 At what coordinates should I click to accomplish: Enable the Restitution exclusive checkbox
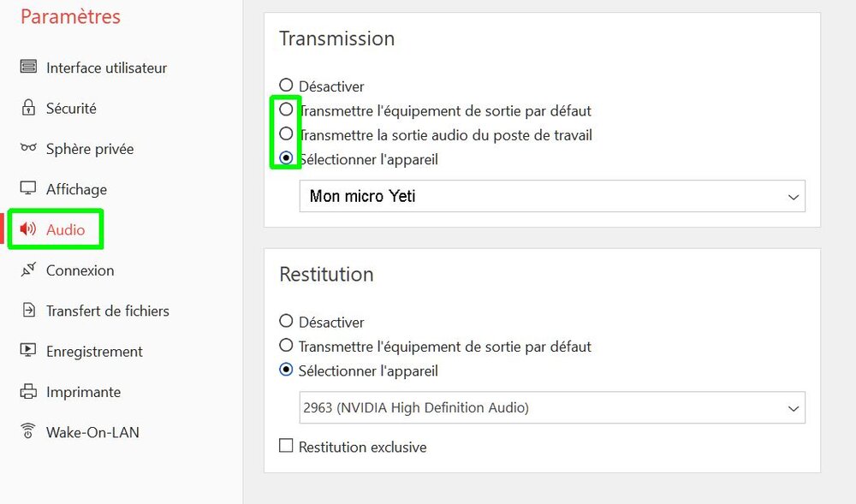pyautogui.click(x=286, y=446)
